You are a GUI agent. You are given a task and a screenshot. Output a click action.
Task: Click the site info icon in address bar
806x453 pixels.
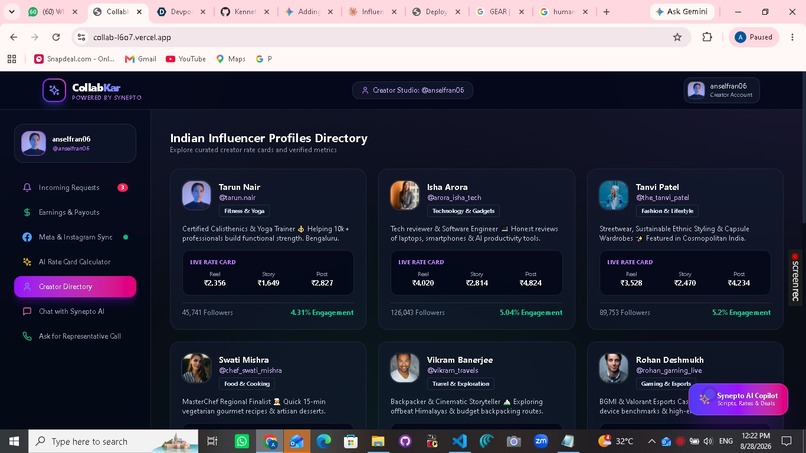pos(81,37)
